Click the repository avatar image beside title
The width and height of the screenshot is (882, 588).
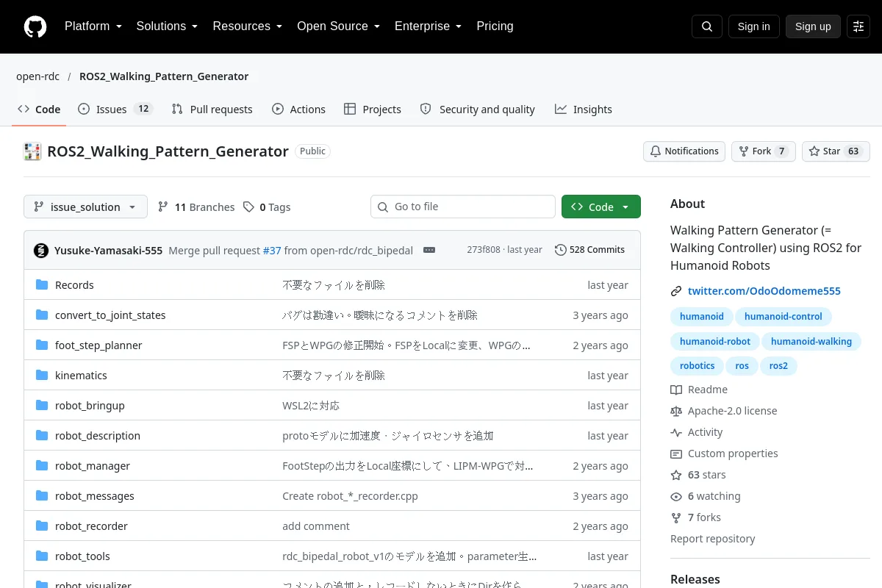pos(32,151)
